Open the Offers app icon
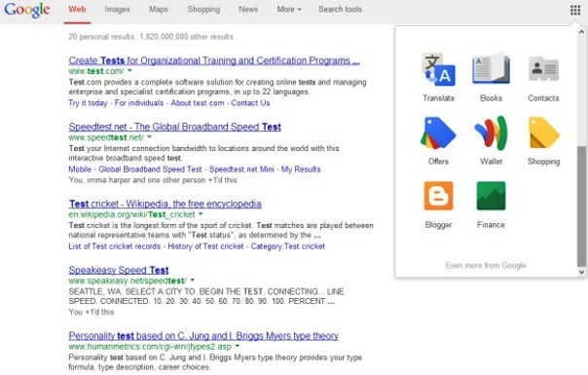This screenshot has height=375, width=588. click(438, 132)
